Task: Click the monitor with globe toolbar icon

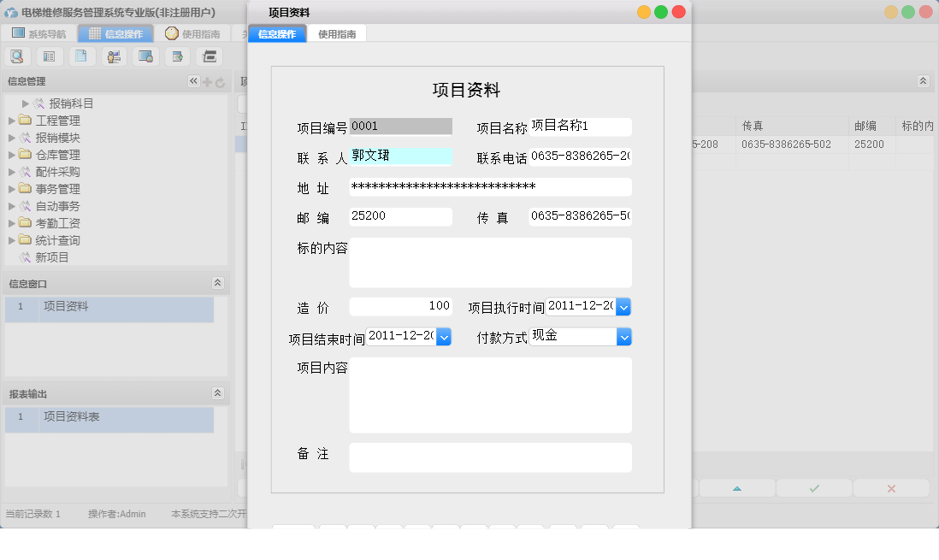Action: pyautogui.click(x=145, y=56)
